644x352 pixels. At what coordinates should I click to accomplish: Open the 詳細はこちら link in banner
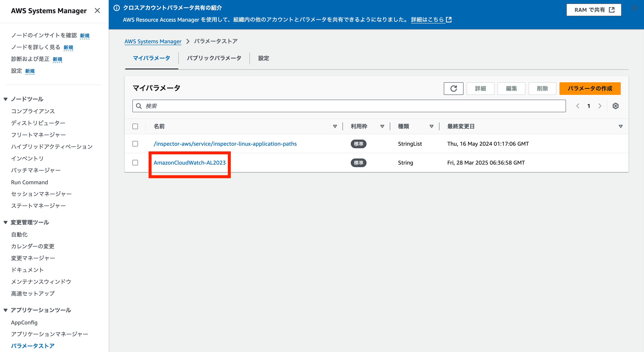(x=431, y=19)
